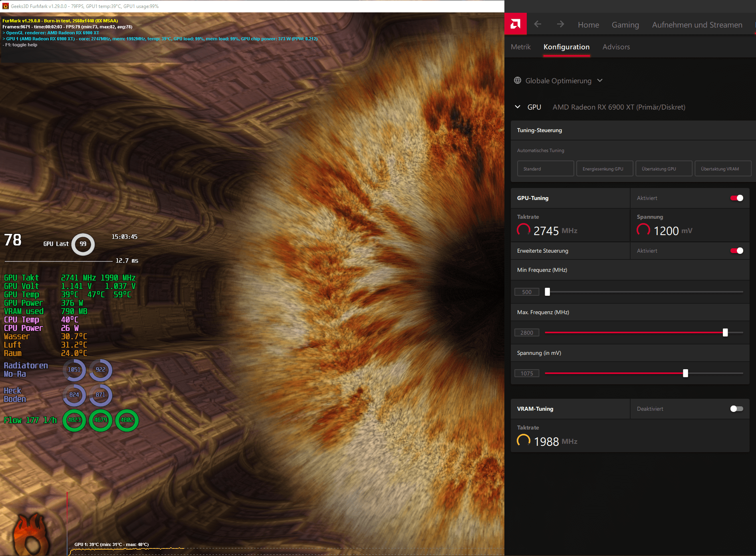The image size is (756, 556).
Task: Click the 'VRAM used' 790 MB overlay row
Action: pos(46,311)
